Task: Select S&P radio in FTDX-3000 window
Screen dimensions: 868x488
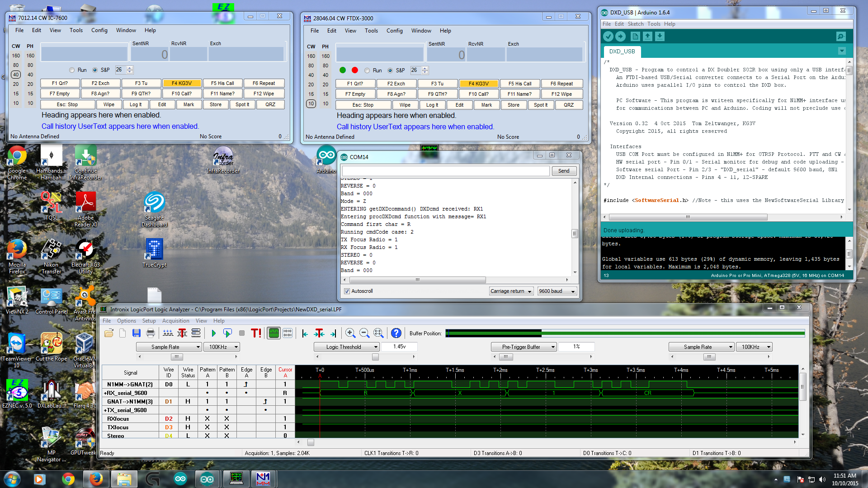Action: pyautogui.click(x=390, y=70)
